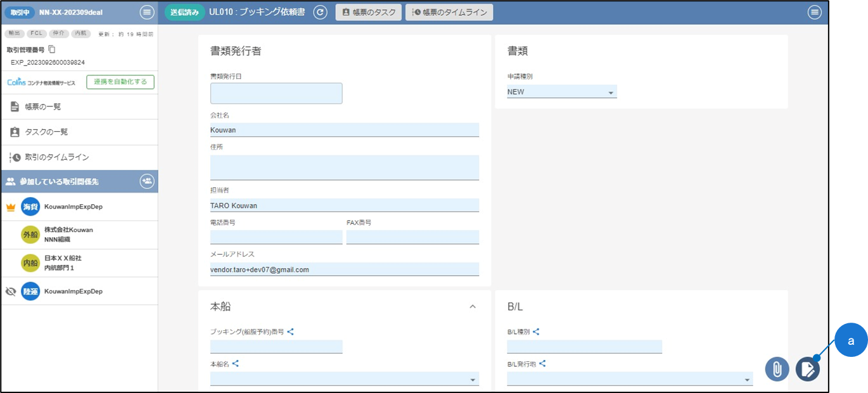
Task: Click the paperclip attachment button
Action: click(777, 369)
